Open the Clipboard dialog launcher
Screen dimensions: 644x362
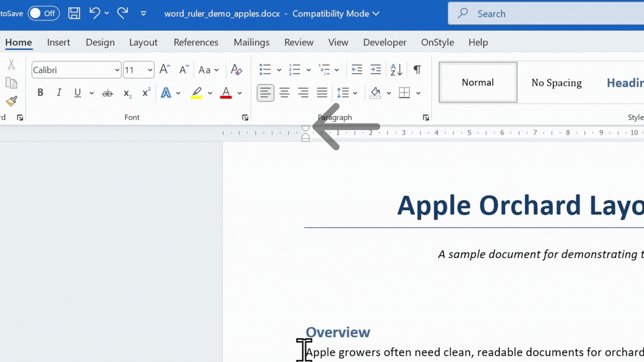point(20,117)
